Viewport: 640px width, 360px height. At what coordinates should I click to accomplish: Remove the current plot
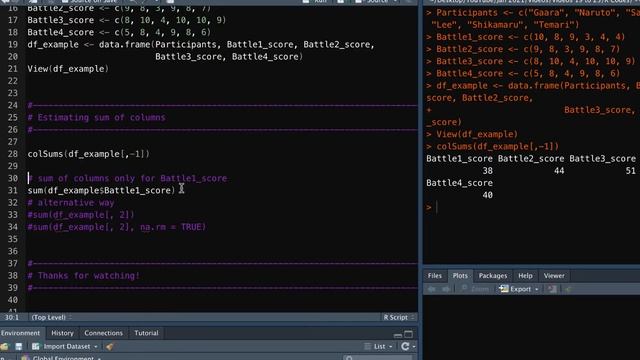click(x=552, y=289)
